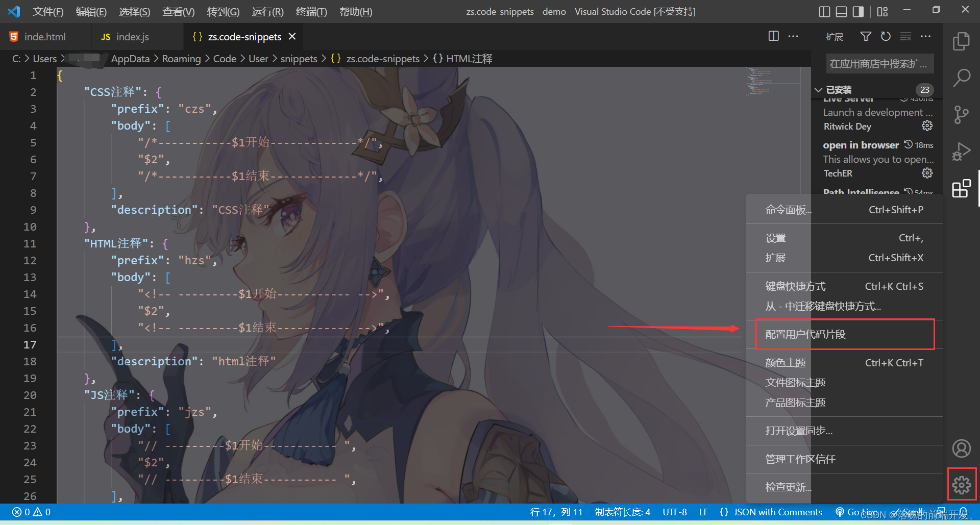The image size is (980, 525).
Task: Choose 颜色主题 menu entry
Action: tap(844, 363)
